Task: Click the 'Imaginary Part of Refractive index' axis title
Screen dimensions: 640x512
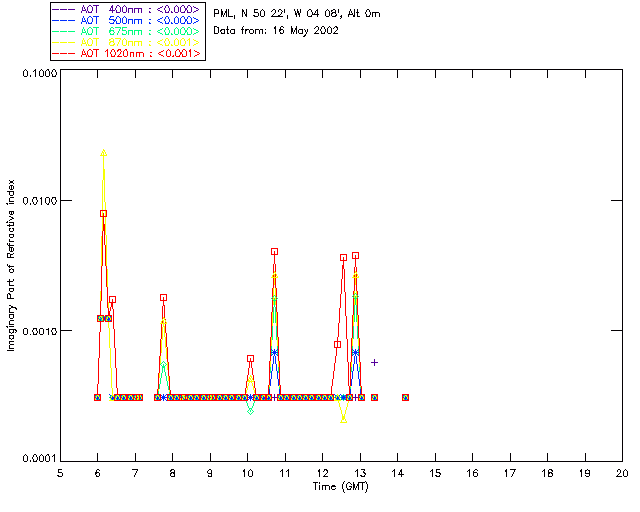Action: (x=11, y=265)
